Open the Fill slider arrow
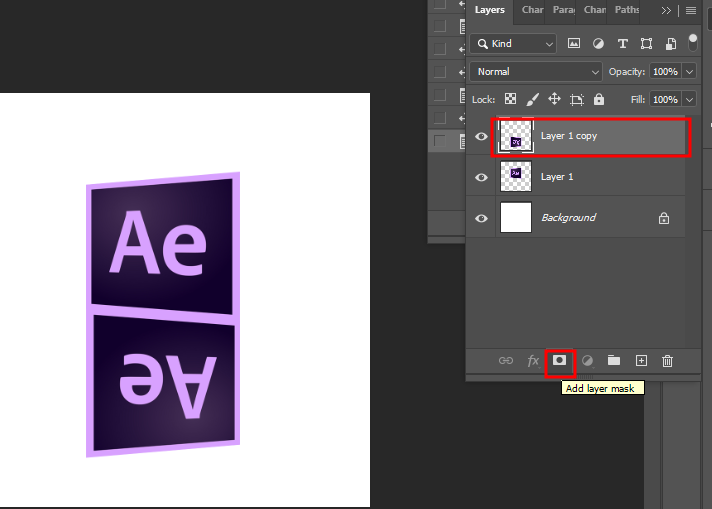The height and width of the screenshot is (509, 712). (x=689, y=99)
